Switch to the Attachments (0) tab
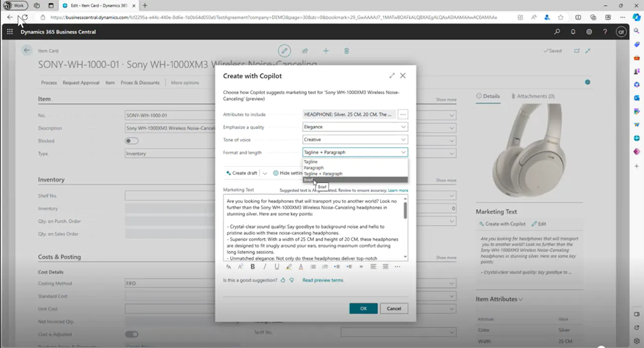Image resolution: width=644 pixels, height=348 pixels. click(533, 96)
